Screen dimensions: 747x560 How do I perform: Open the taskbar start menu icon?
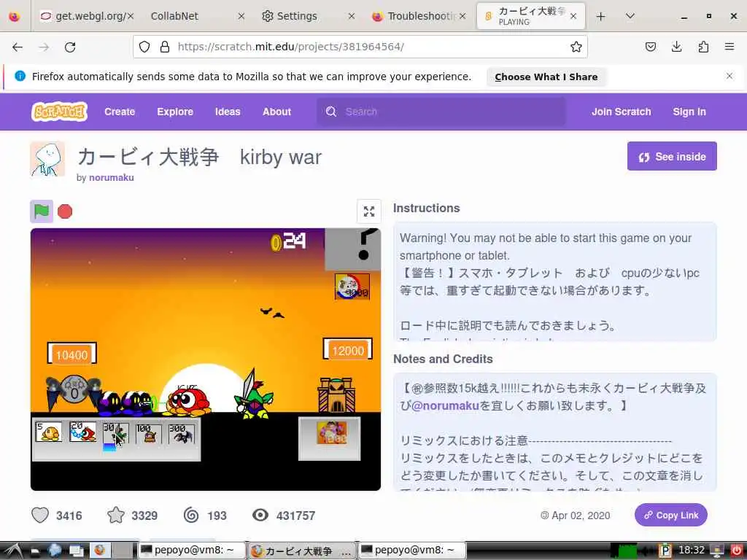click(x=13, y=551)
